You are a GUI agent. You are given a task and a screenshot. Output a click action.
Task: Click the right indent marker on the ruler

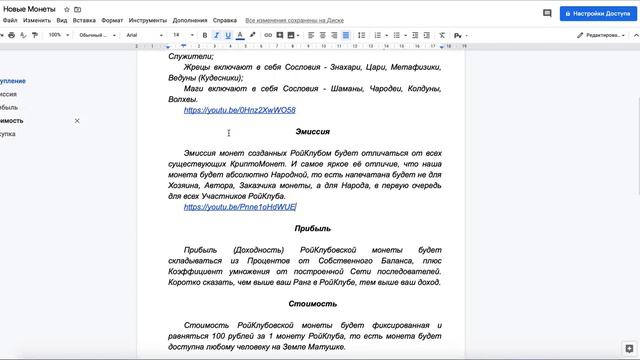click(442, 47)
